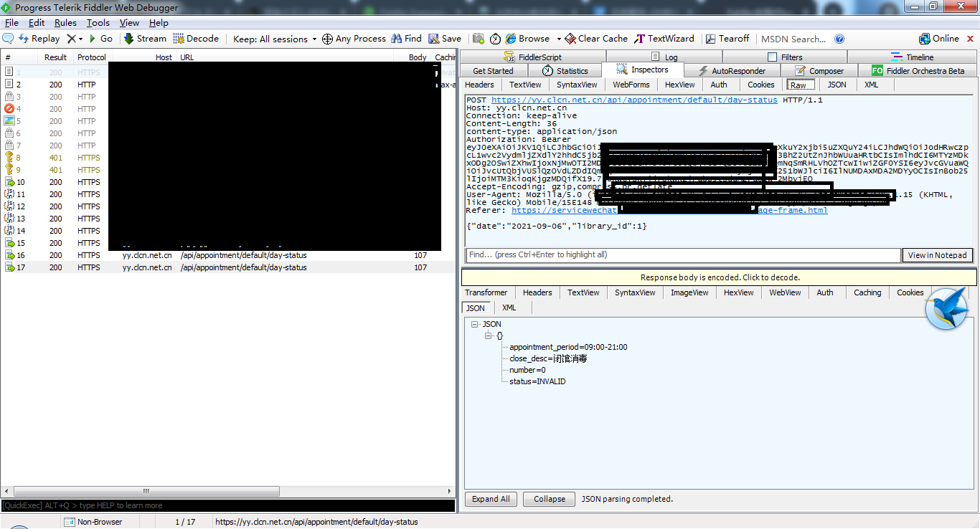This screenshot has width=980, height=529.
Task: Collapse the {} object tree node
Action: point(488,335)
